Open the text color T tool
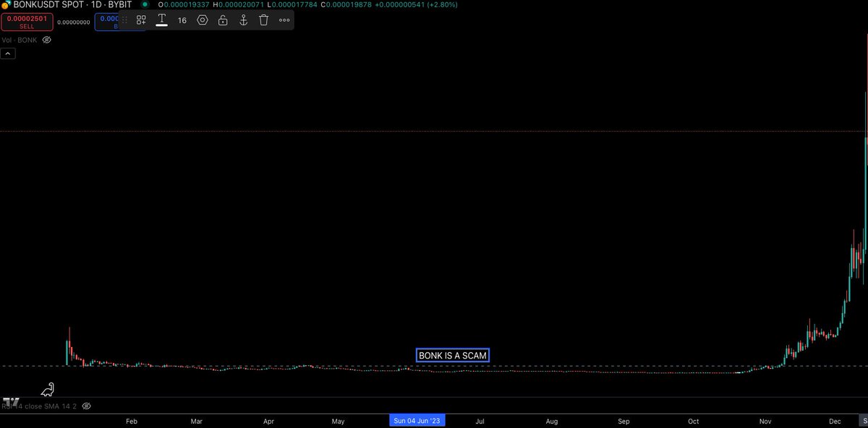868x428 pixels. click(162, 20)
